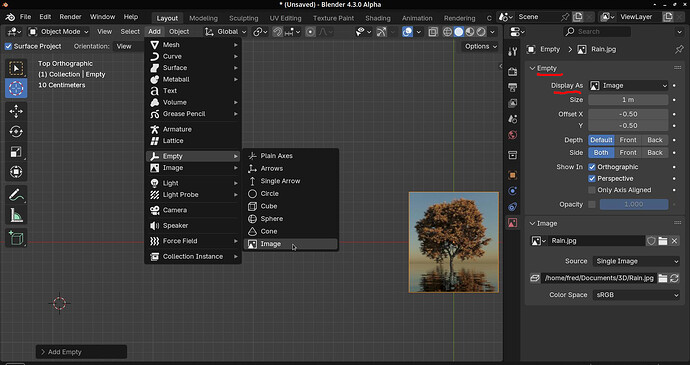This screenshot has width=690, height=365.
Task: Uncheck Show In Perspective
Action: 592,178
